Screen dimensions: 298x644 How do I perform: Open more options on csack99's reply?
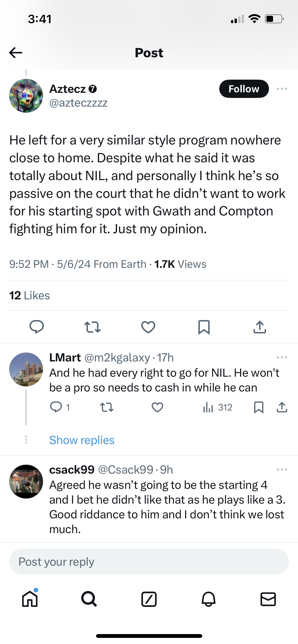coord(282,470)
